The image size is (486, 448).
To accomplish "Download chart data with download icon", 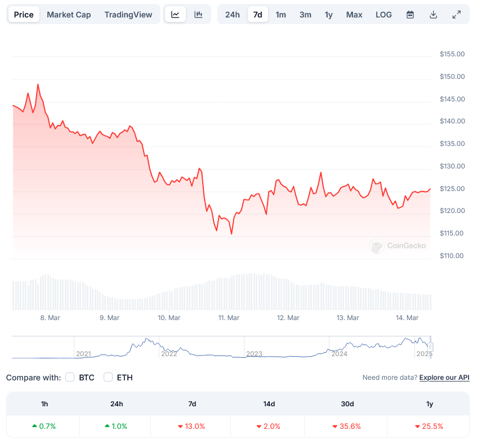I will (x=433, y=15).
